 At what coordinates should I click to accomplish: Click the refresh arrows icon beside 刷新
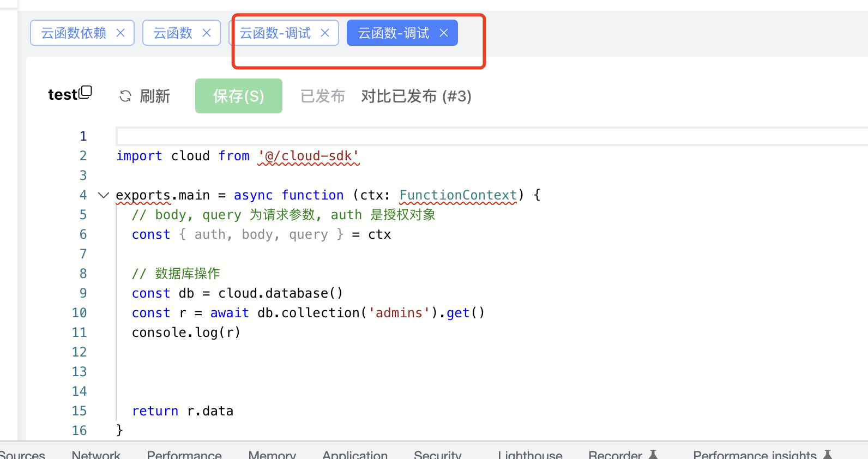pyautogui.click(x=125, y=96)
